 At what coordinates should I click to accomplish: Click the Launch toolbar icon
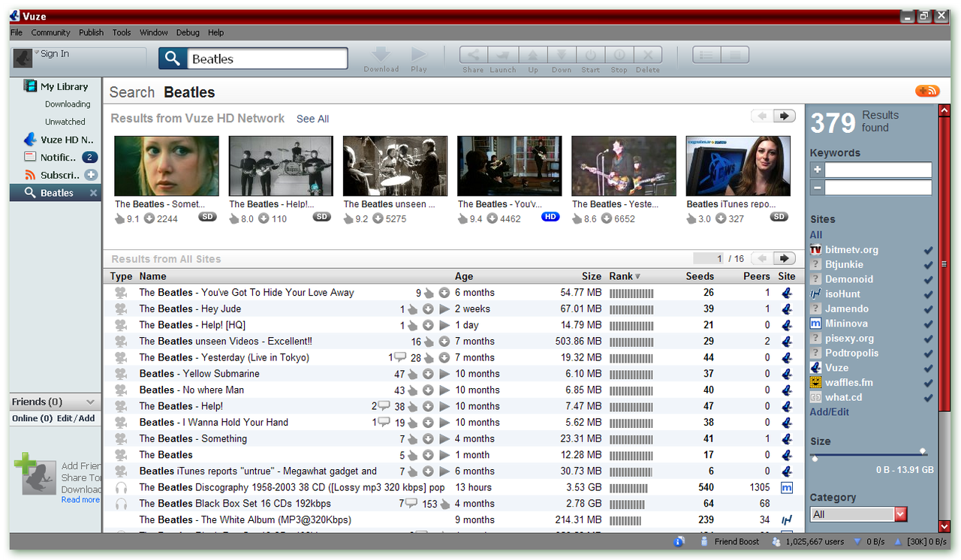point(503,55)
